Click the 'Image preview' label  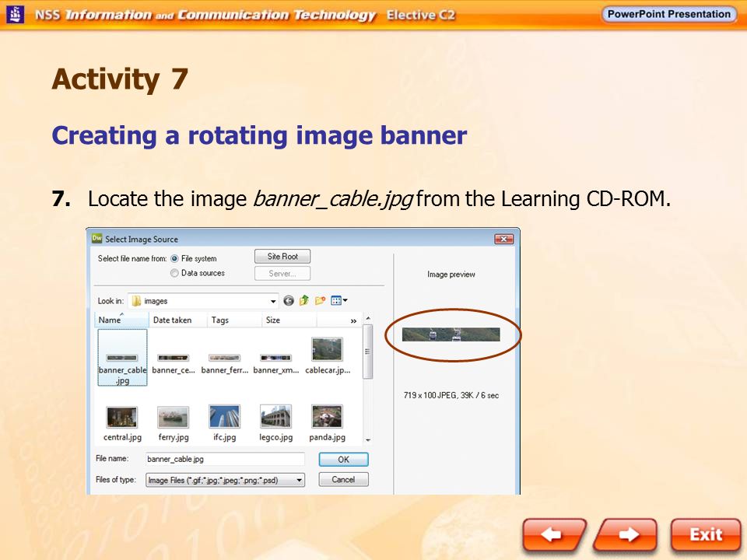[x=451, y=275]
